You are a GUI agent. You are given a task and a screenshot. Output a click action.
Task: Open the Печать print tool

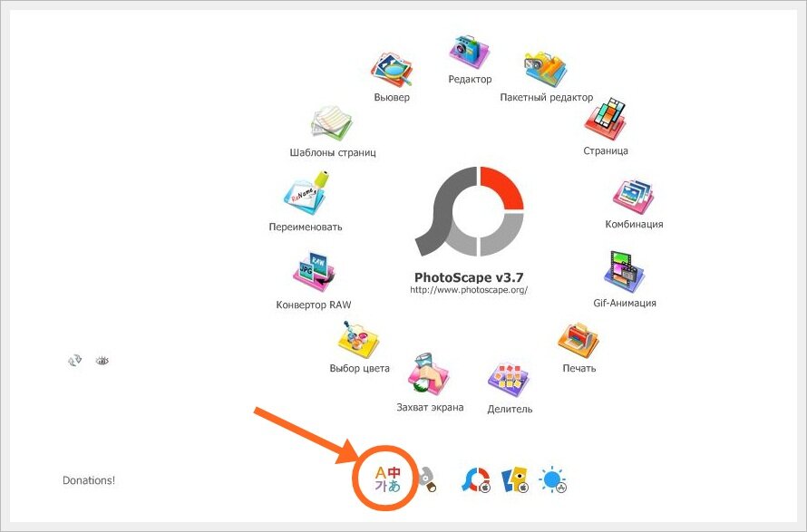[x=579, y=340]
